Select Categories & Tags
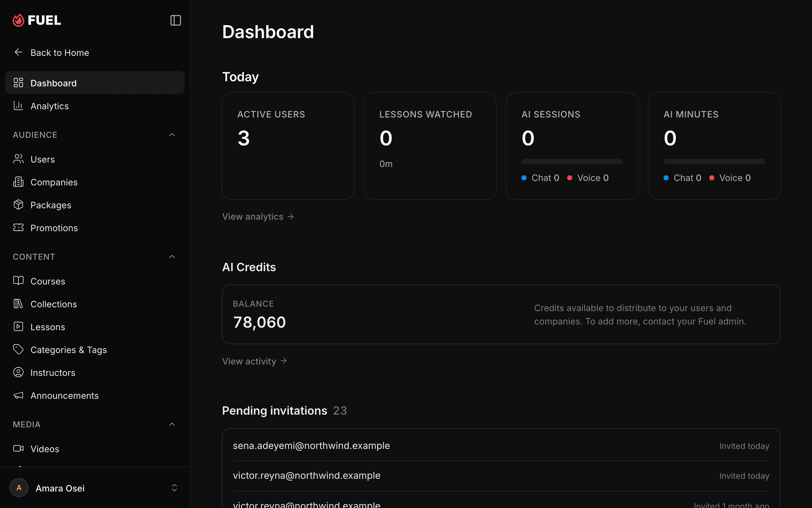The image size is (812, 508). (95, 350)
